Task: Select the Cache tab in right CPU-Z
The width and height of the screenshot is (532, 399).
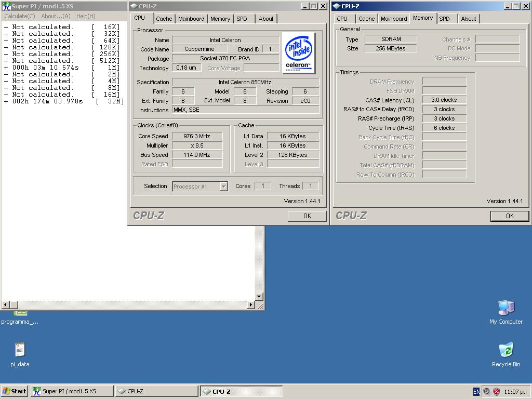Action: [x=366, y=19]
